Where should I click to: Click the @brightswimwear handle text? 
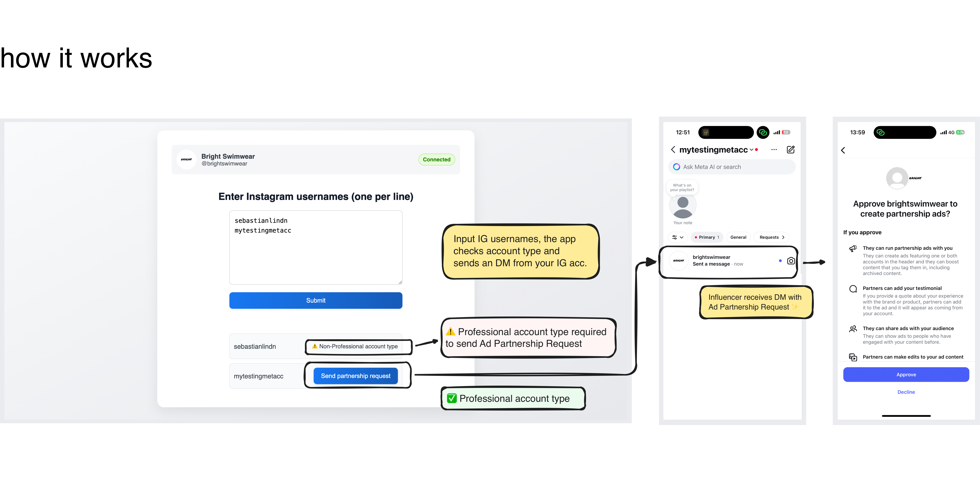(x=224, y=164)
